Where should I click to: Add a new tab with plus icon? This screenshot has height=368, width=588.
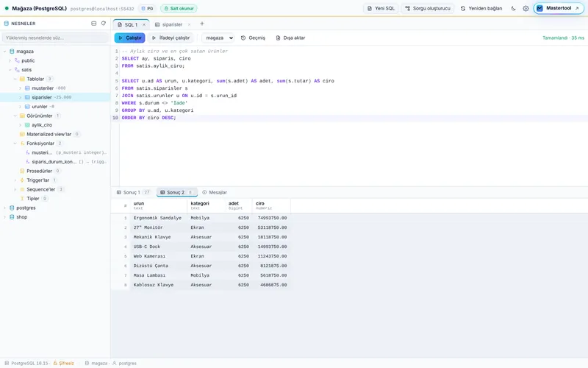(202, 24)
